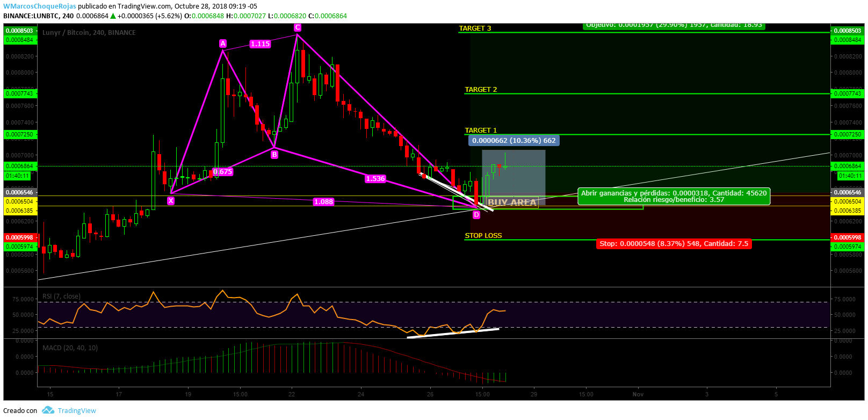868x420 pixels.
Task: Click the 'Lunyr / Bitcoin, 240, BINANCE' chart title
Action: [x=89, y=33]
